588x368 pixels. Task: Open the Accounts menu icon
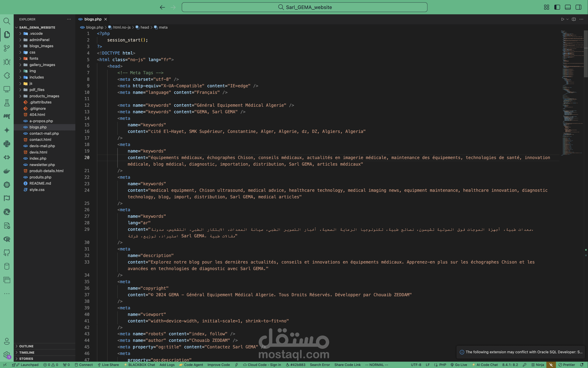tap(7, 341)
